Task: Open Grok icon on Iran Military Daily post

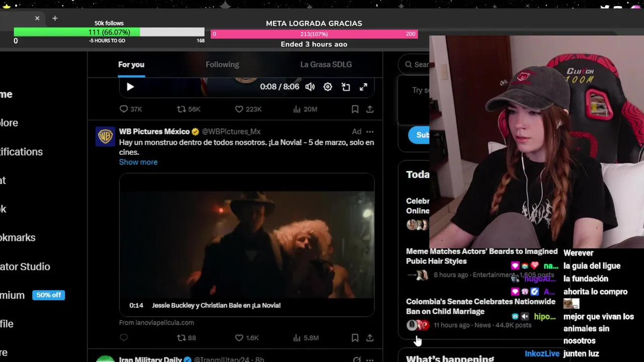Action: tap(357, 359)
